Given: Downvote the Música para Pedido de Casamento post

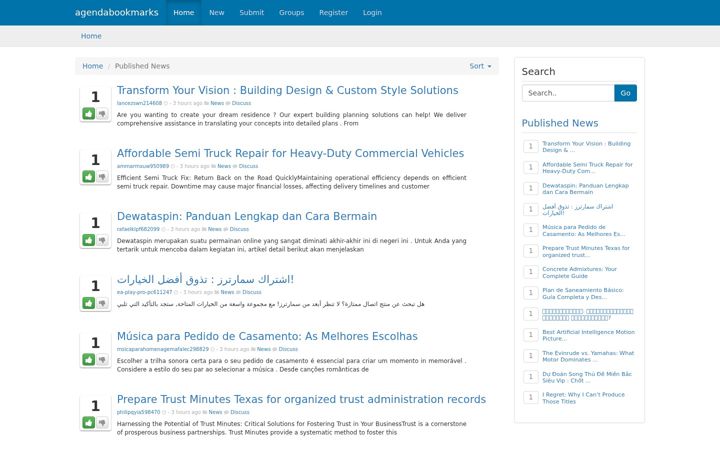Looking at the screenshot, I should (102, 360).
